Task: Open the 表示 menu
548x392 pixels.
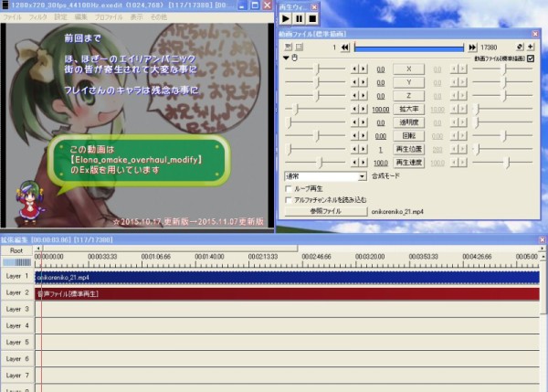Action: coord(136,17)
